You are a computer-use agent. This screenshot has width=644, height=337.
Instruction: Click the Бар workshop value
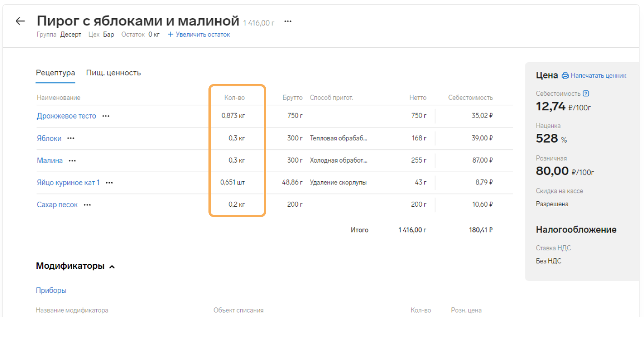109,35
